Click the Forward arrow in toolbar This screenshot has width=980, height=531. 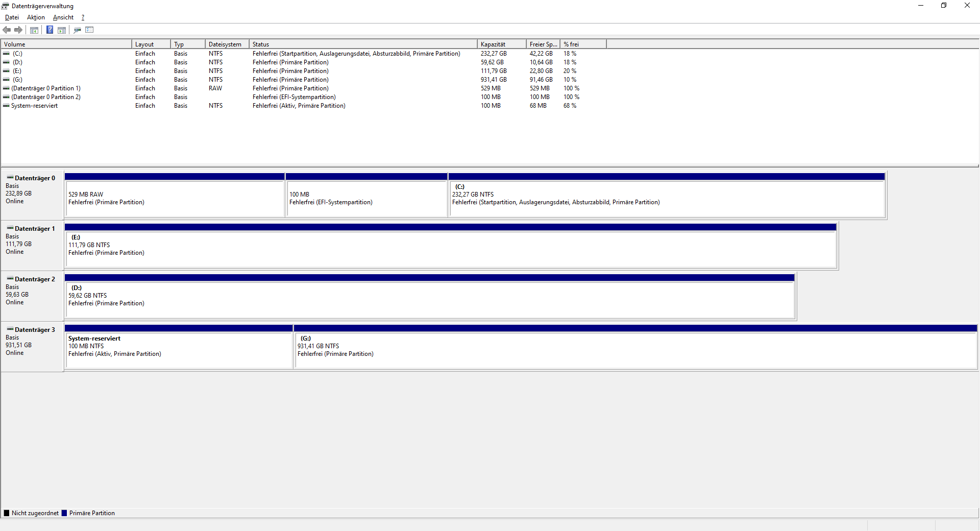pyautogui.click(x=18, y=30)
